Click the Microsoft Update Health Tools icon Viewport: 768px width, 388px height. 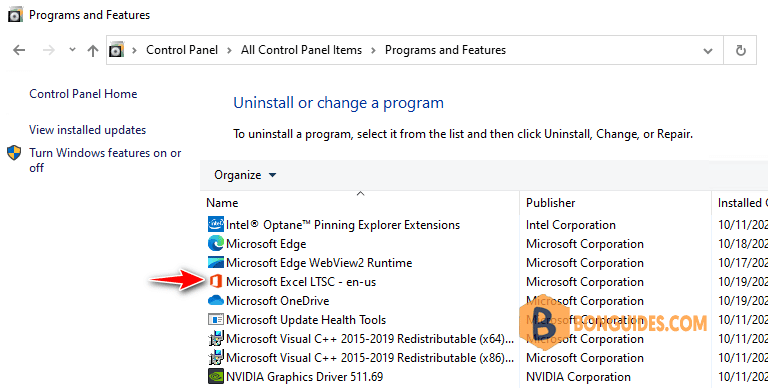click(x=216, y=319)
